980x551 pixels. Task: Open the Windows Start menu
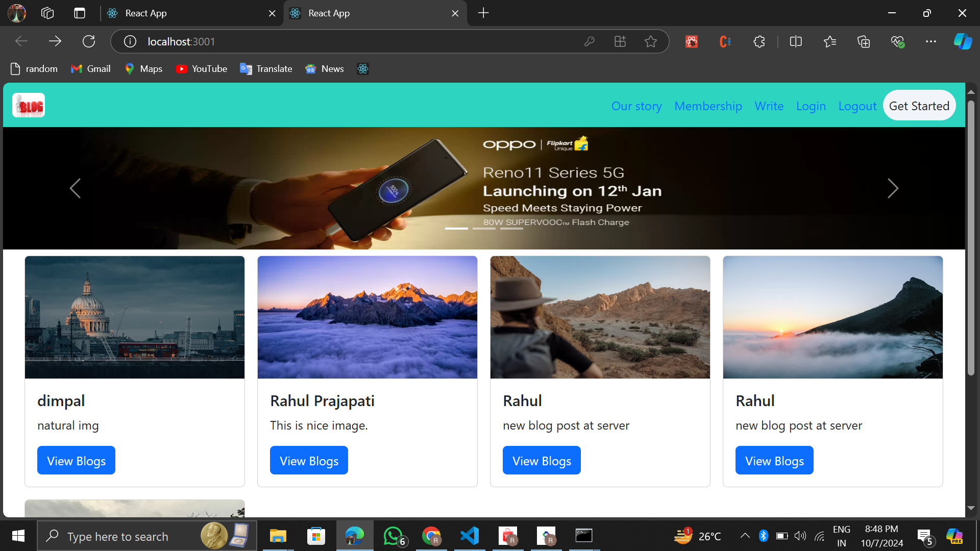tap(18, 536)
